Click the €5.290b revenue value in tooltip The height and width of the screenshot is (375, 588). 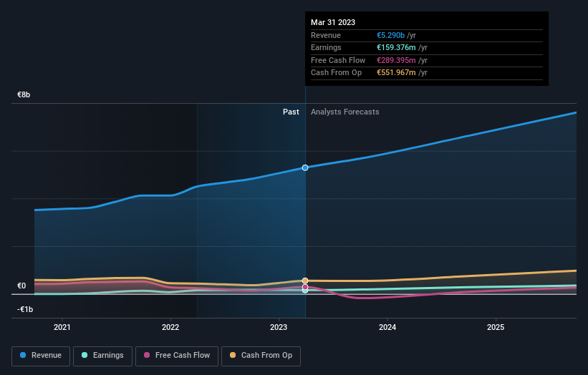(x=391, y=35)
